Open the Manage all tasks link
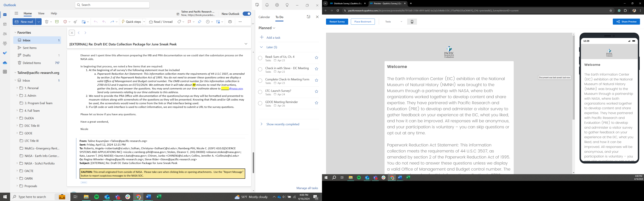Screen dimensions: 644x201 click(307, 188)
